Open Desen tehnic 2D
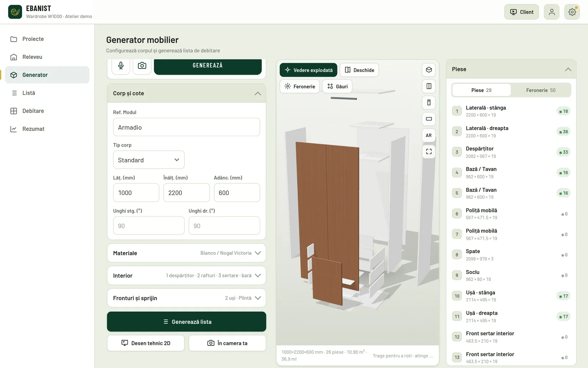The image size is (588, 368). pos(146,343)
